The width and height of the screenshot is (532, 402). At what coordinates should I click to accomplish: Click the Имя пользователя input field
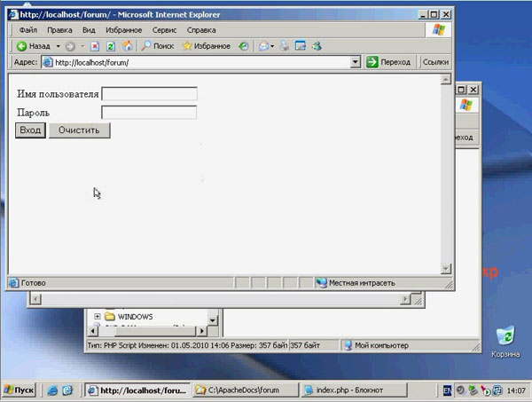pos(149,94)
